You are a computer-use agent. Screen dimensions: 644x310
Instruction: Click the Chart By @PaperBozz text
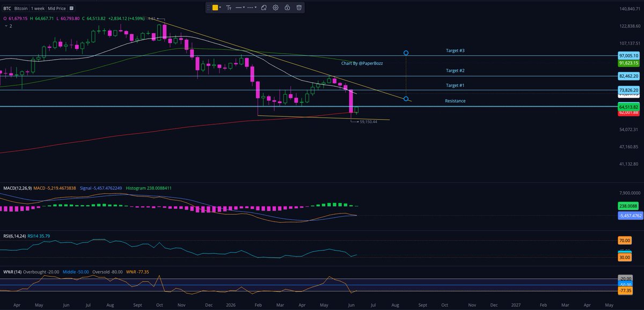point(362,63)
